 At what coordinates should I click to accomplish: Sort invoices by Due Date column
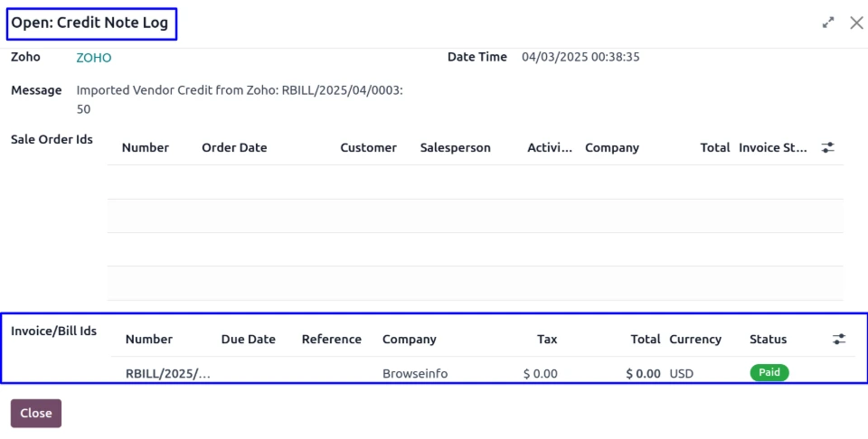(248, 340)
